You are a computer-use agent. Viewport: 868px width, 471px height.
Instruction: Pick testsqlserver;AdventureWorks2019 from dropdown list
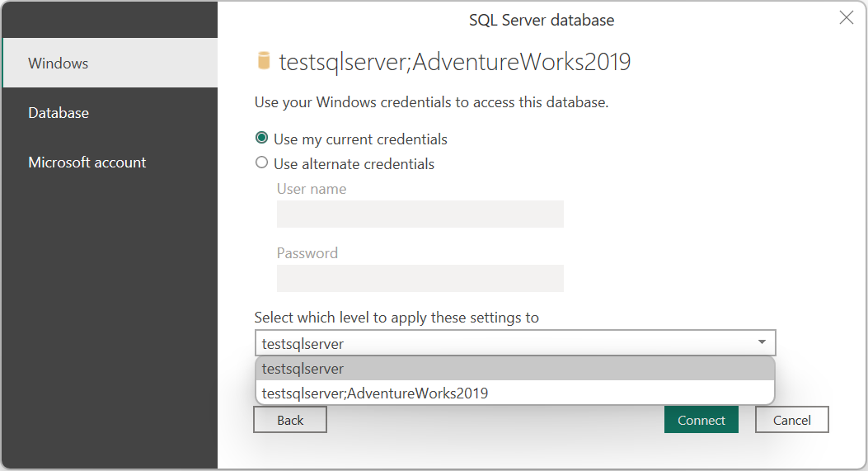tap(515, 393)
